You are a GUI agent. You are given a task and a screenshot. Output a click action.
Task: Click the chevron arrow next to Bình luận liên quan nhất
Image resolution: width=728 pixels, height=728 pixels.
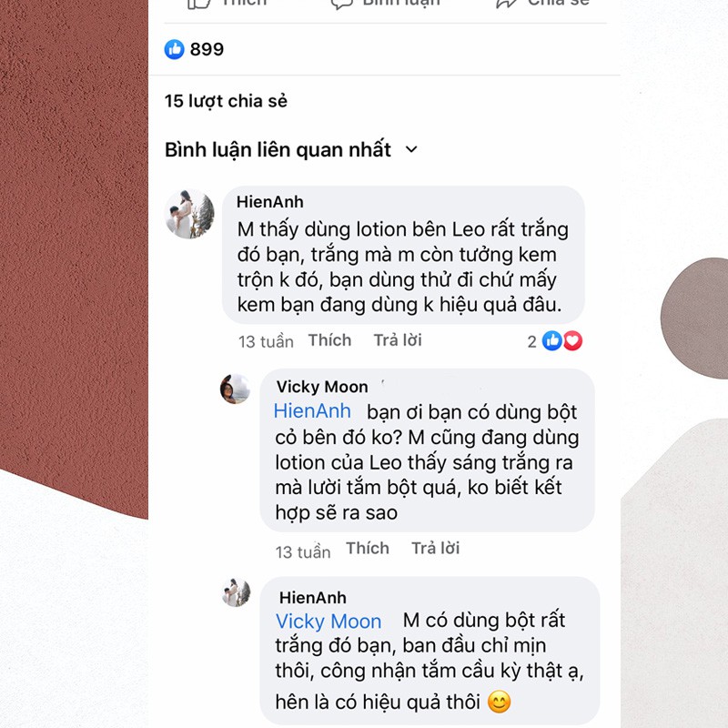pyautogui.click(x=411, y=149)
